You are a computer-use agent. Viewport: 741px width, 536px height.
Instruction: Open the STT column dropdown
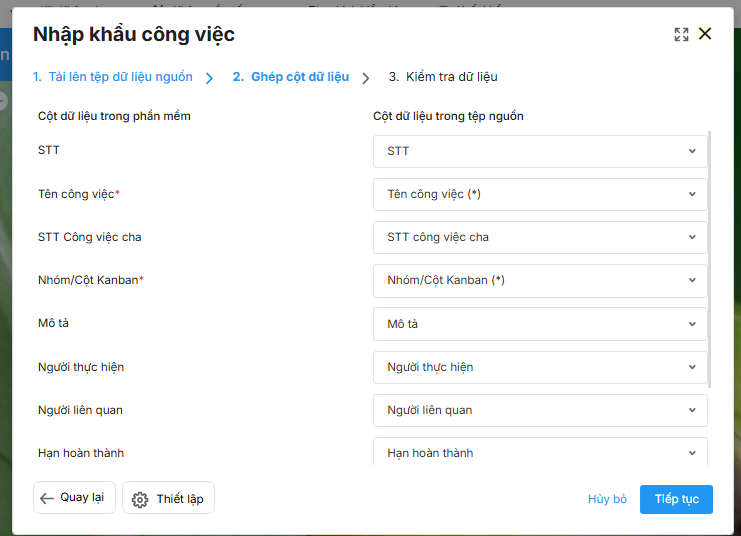(x=540, y=151)
